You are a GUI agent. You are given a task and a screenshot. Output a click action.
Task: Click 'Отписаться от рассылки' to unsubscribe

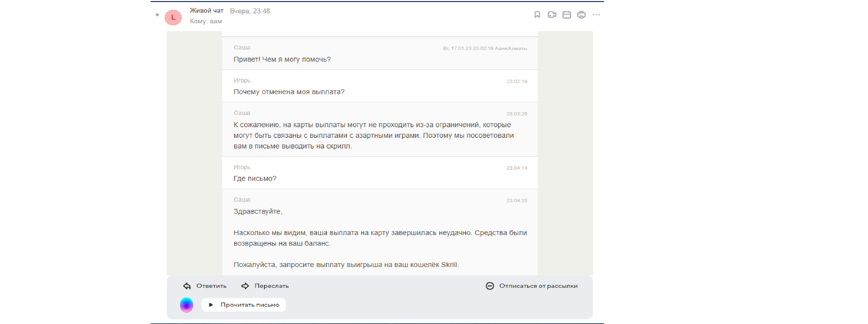tap(538, 286)
